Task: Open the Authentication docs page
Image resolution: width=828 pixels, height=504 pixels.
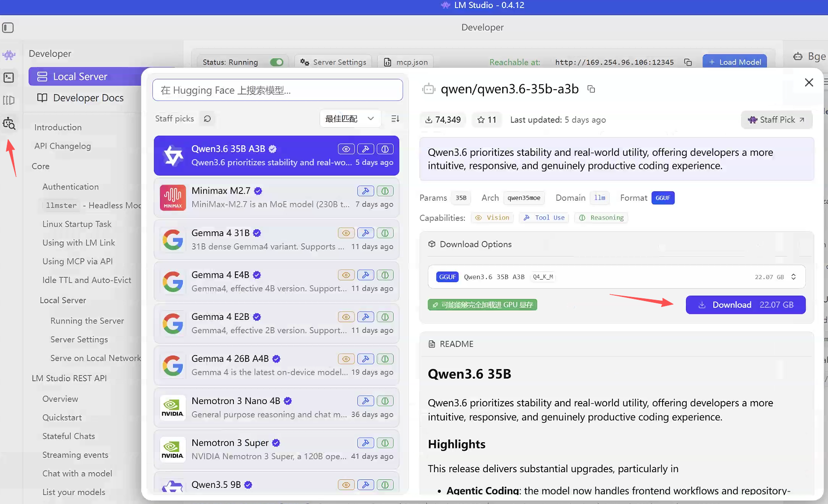Action: [70, 187]
